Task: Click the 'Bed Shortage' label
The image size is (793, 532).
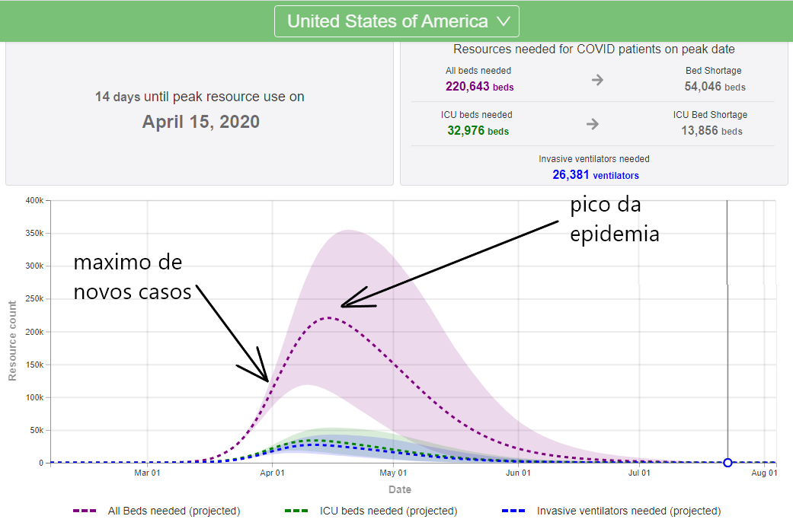Action: click(x=713, y=71)
